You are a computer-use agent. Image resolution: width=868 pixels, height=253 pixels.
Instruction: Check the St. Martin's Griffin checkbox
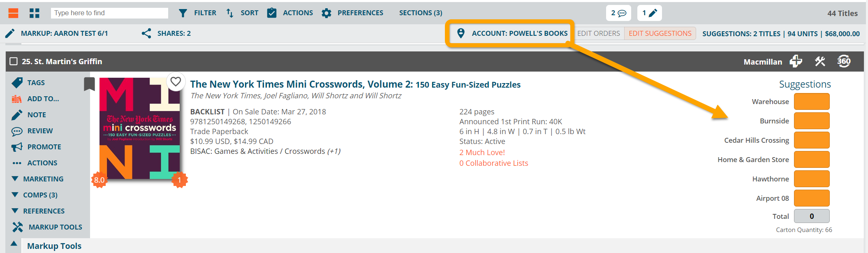(x=14, y=61)
